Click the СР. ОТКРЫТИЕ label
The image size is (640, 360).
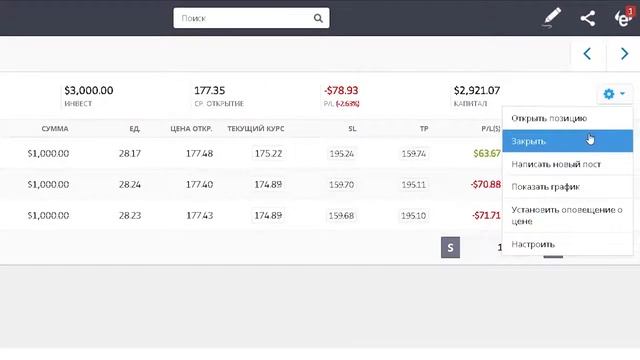(x=219, y=104)
